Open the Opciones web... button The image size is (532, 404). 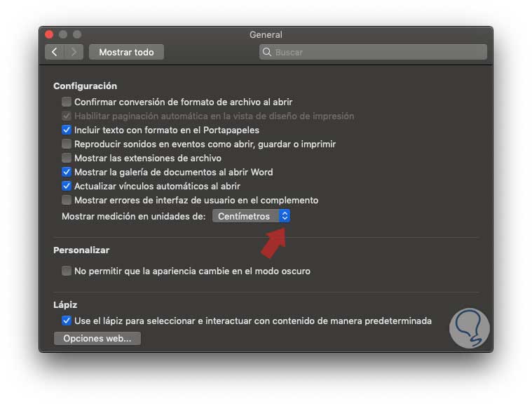pos(97,339)
